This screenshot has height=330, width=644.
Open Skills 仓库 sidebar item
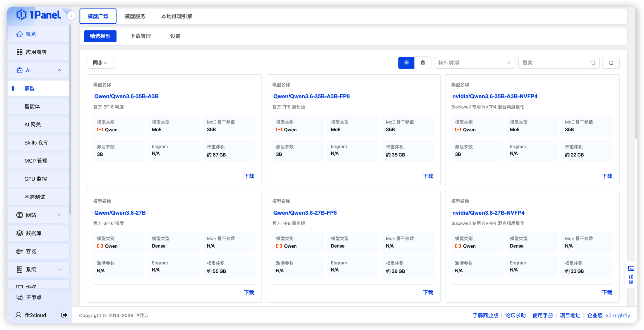click(38, 143)
